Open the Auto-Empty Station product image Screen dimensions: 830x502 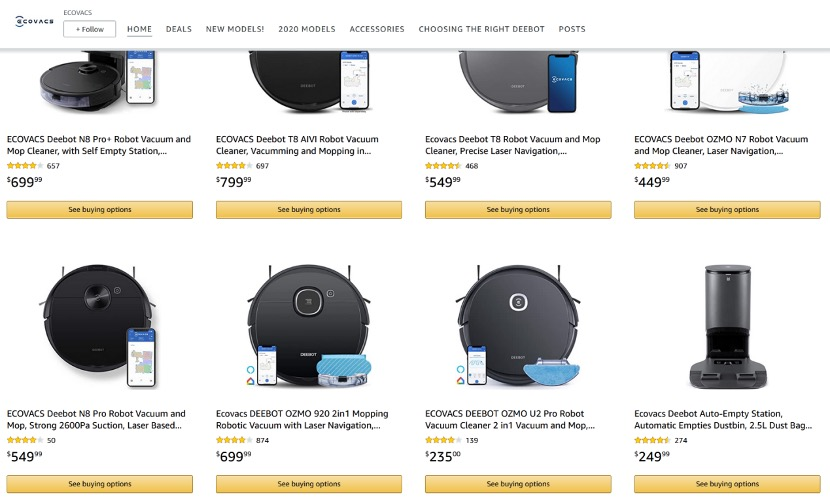pyautogui.click(x=727, y=327)
